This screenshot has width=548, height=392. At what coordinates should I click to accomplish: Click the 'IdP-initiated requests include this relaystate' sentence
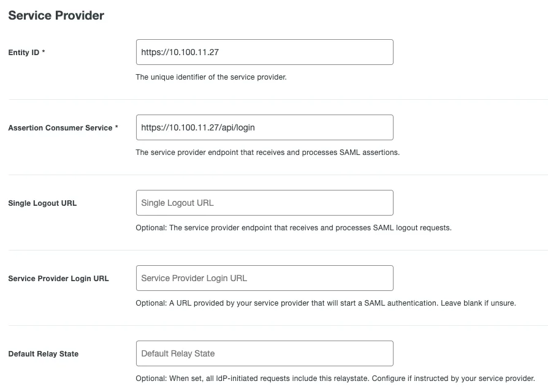(x=252, y=379)
